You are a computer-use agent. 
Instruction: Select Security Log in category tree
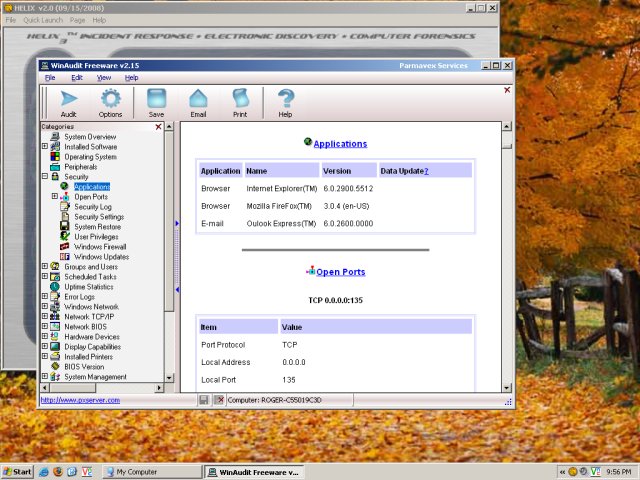click(x=93, y=207)
